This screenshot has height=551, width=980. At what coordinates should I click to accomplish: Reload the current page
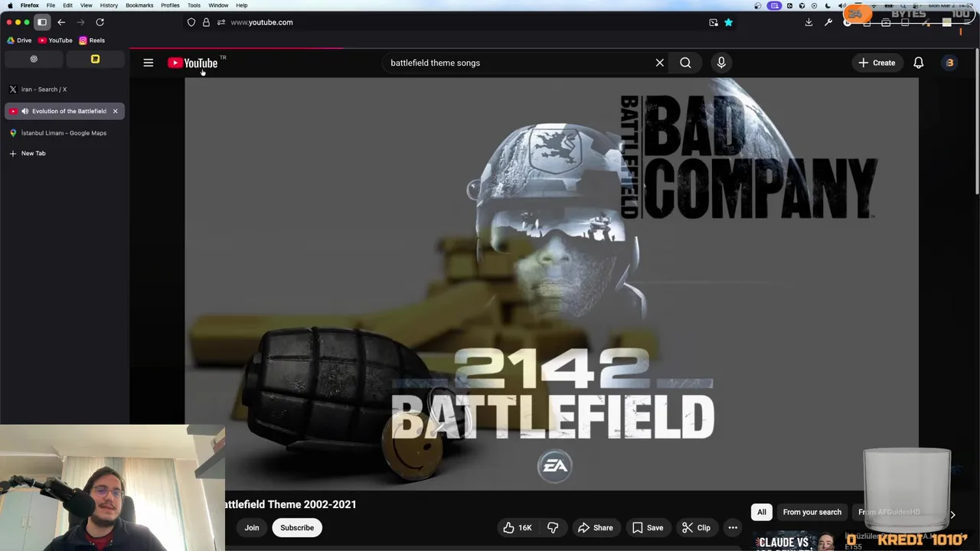tap(100, 22)
